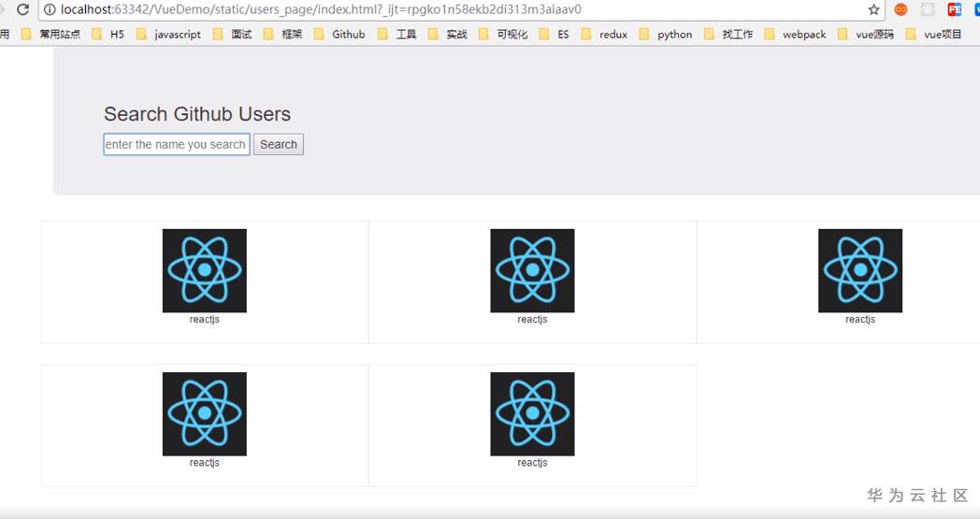Open the 面试 bookmark folder

pyautogui.click(x=233, y=35)
